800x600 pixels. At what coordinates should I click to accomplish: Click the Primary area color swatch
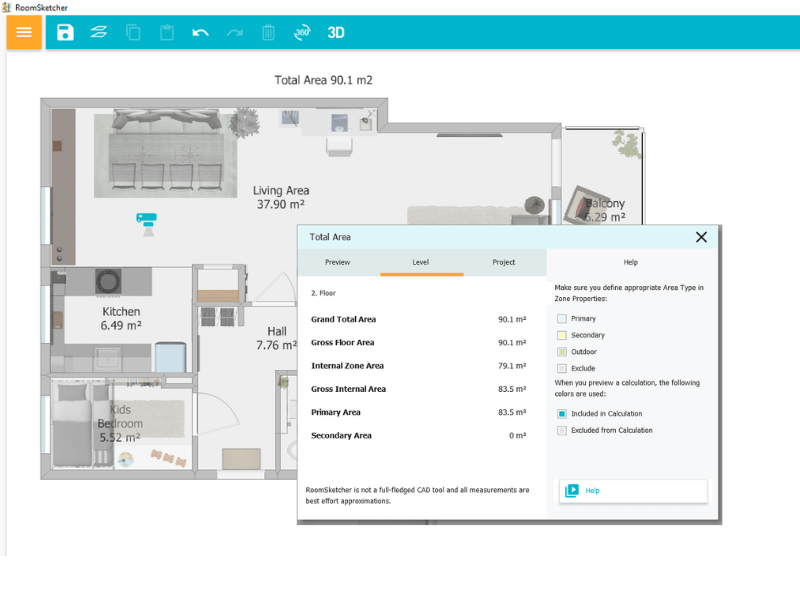562,318
